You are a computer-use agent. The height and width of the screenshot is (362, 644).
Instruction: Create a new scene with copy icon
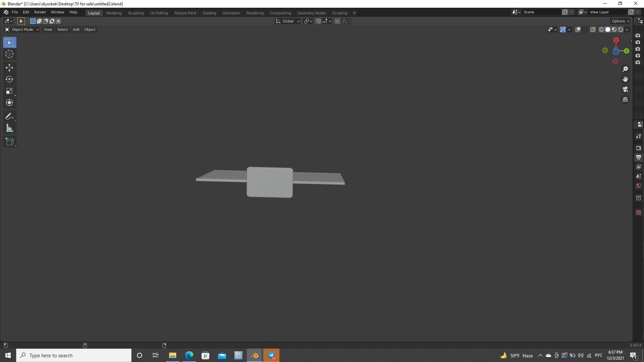pyautogui.click(x=565, y=12)
